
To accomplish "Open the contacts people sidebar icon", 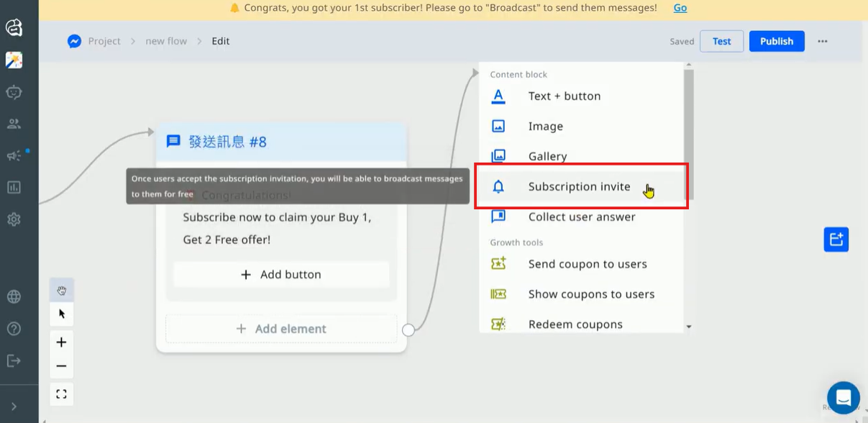I will pyautogui.click(x=14, y=124).
